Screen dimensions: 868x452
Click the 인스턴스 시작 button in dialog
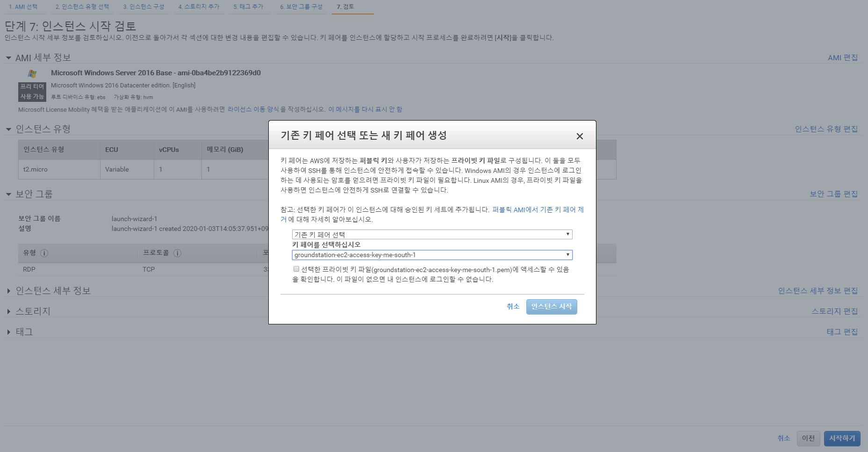coord(551,307)
